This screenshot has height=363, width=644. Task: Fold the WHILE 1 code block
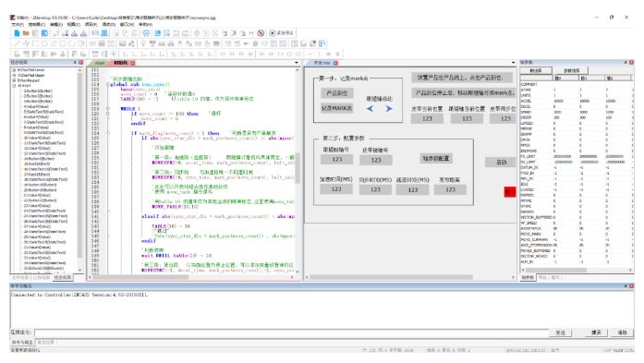(107, 109)
